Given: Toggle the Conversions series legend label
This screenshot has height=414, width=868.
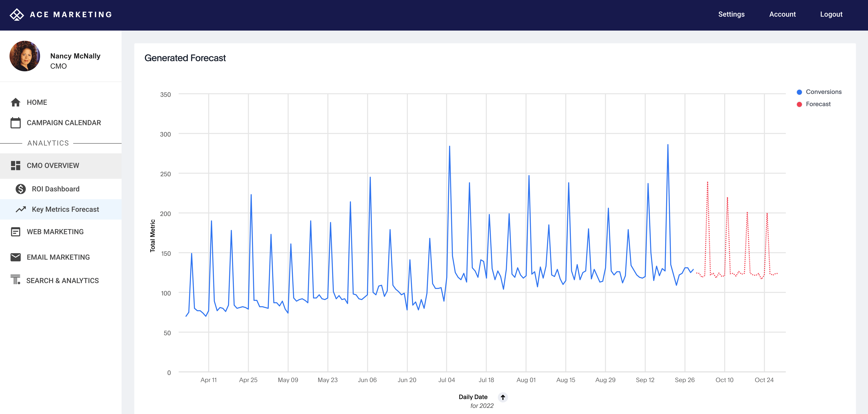Looking at the screenshot, I should coord(824,92).
